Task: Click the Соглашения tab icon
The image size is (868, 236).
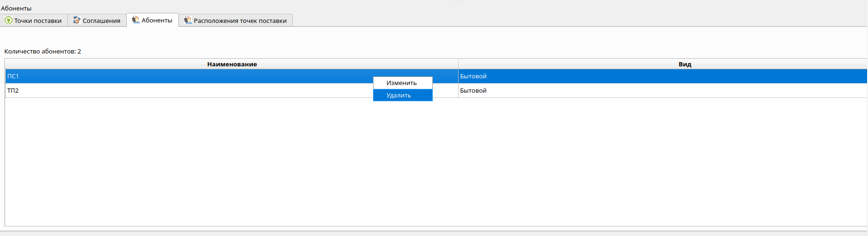Action: 77,21
